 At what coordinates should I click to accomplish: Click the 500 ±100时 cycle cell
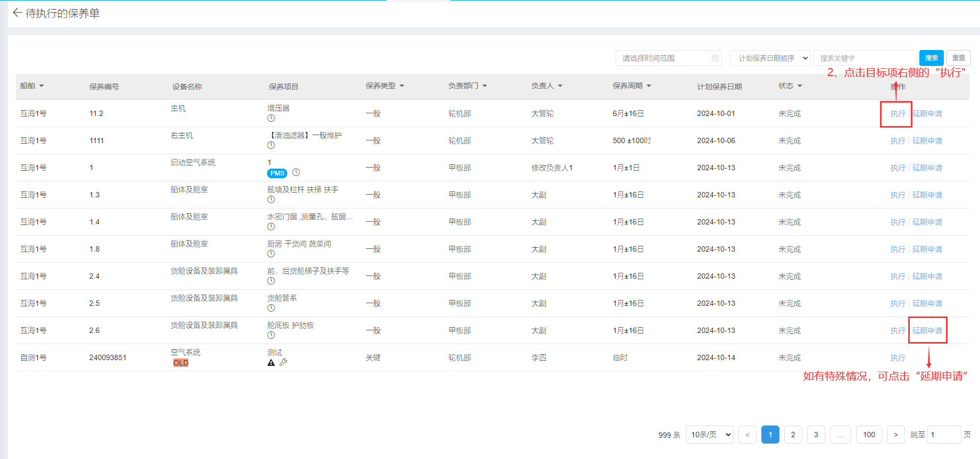click(632, 141)
